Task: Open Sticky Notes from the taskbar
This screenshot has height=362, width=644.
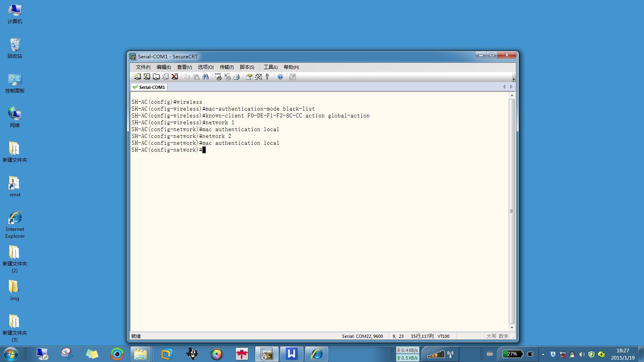Action: click(92, 354)
